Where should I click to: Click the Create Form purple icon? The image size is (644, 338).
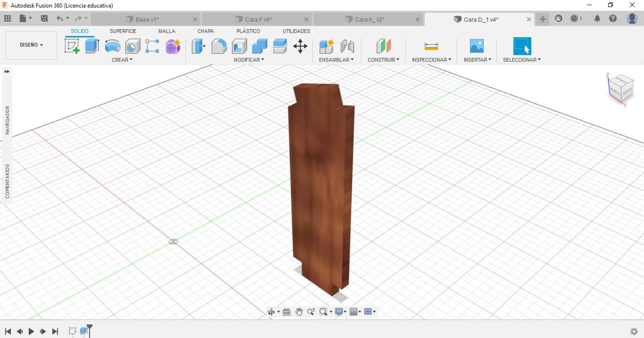click(173, 46)
